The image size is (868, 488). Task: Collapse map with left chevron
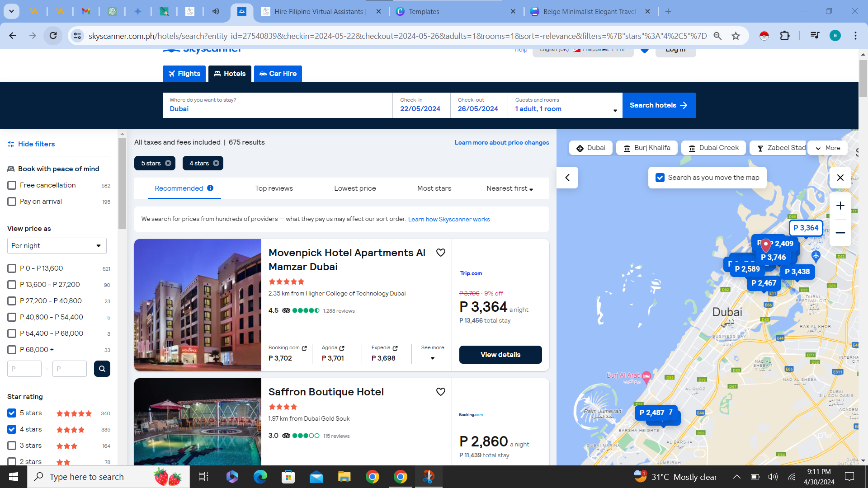click(x=567, y=178)
